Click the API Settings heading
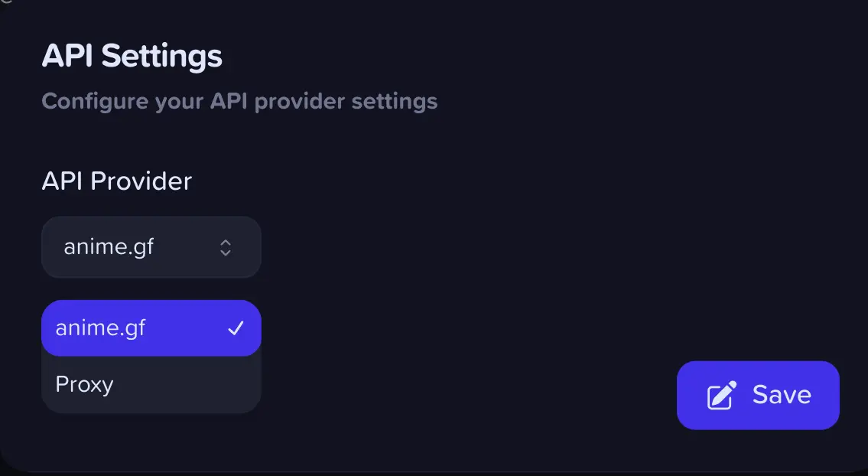 coord(132,56)
